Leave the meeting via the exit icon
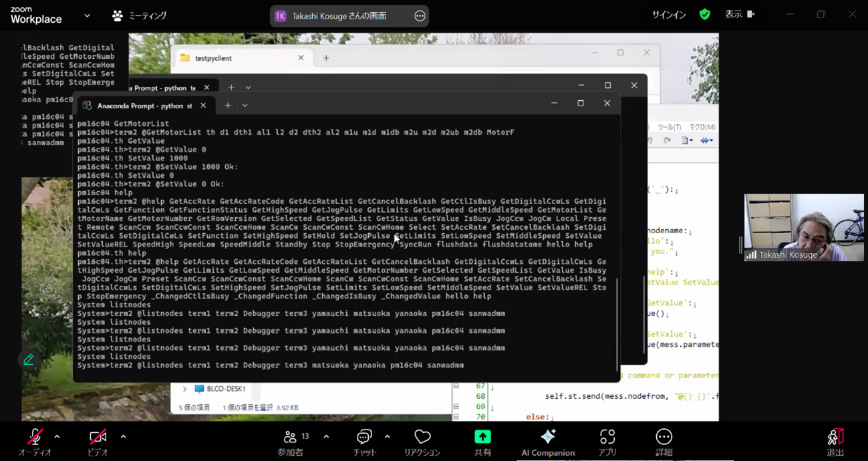 (835, 437)
